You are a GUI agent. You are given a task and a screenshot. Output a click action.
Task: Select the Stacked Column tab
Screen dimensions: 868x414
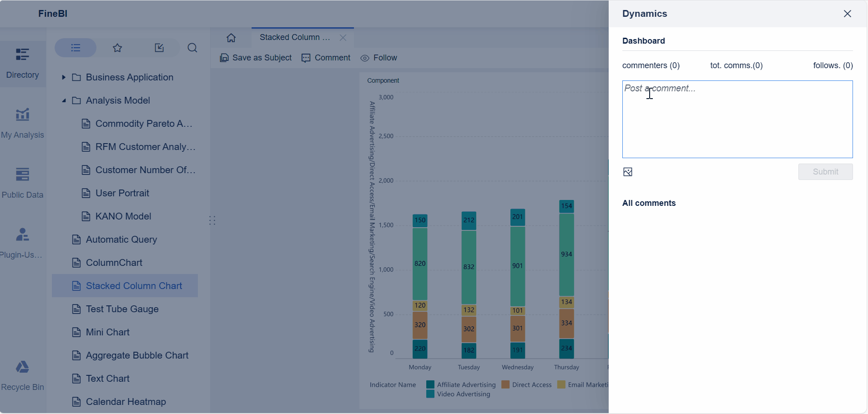click(295, 37)
